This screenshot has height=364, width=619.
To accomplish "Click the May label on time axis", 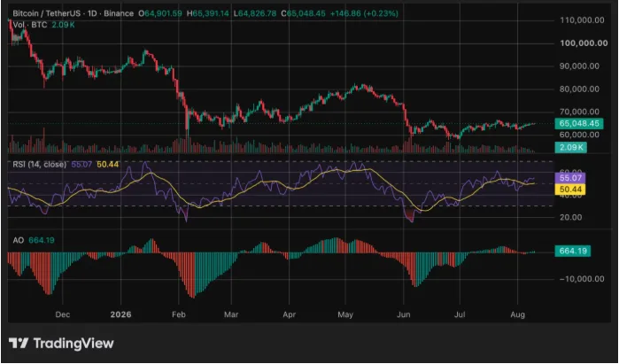I will pyautogui.click(x=346, y=314).
